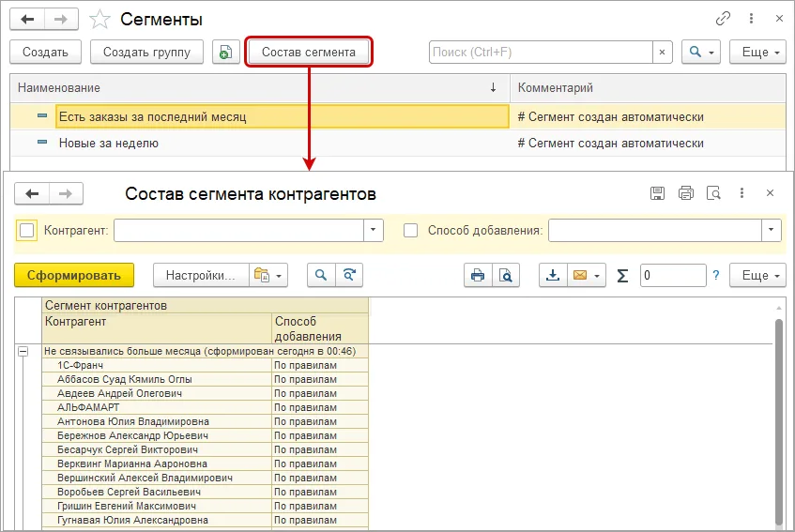This screenshot has height=532, width=795.
Task: Save the report with the diskette icon
Action: 657,193
